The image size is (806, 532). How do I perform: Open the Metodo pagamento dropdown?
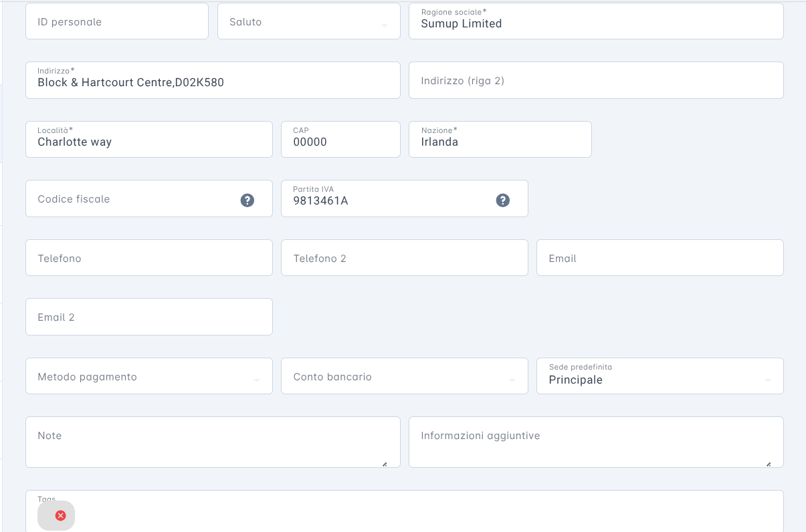click(x=149, y=376)
